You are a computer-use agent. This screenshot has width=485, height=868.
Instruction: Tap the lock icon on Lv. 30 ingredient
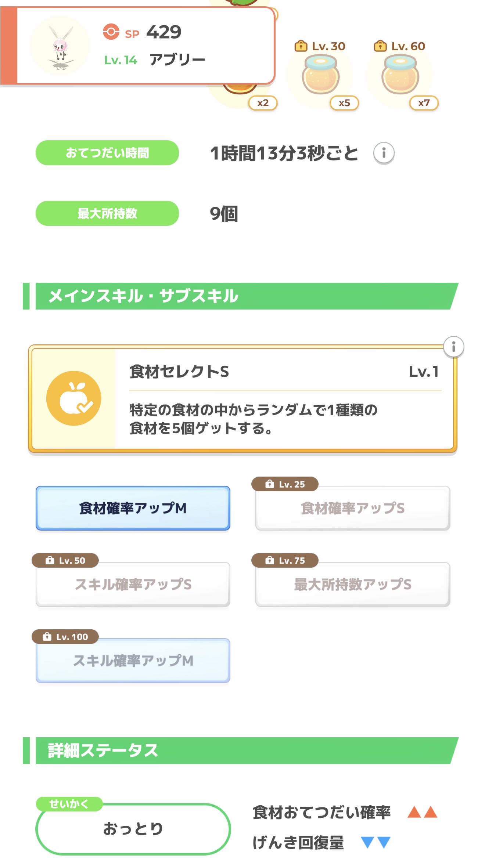coord(301,46)
